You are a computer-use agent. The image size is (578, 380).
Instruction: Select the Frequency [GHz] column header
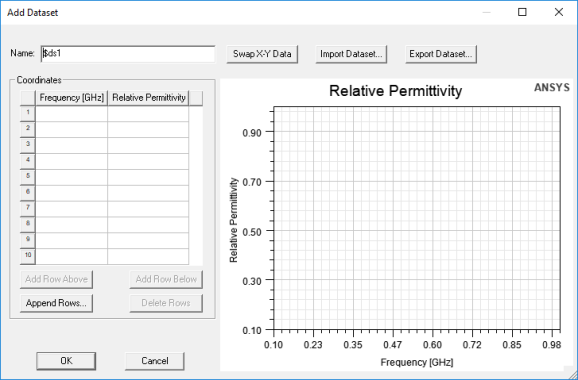pyautogui.click(x=72, y=98)
